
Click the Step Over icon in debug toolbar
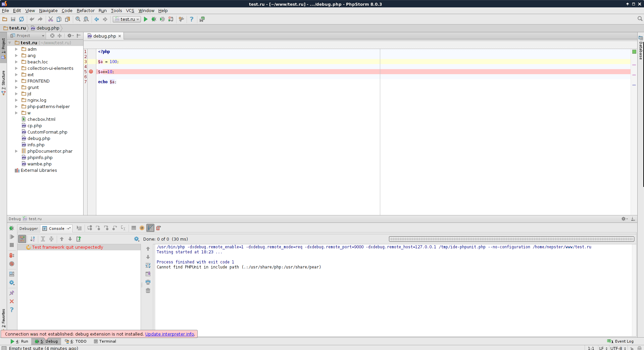pyautogui.click(x=90, y=228)
